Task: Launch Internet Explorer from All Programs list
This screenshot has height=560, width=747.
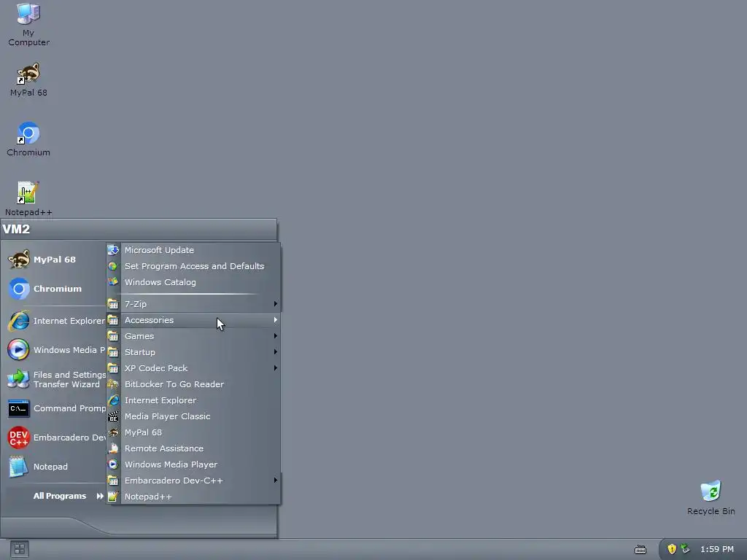Action: (x=193, y=400)
